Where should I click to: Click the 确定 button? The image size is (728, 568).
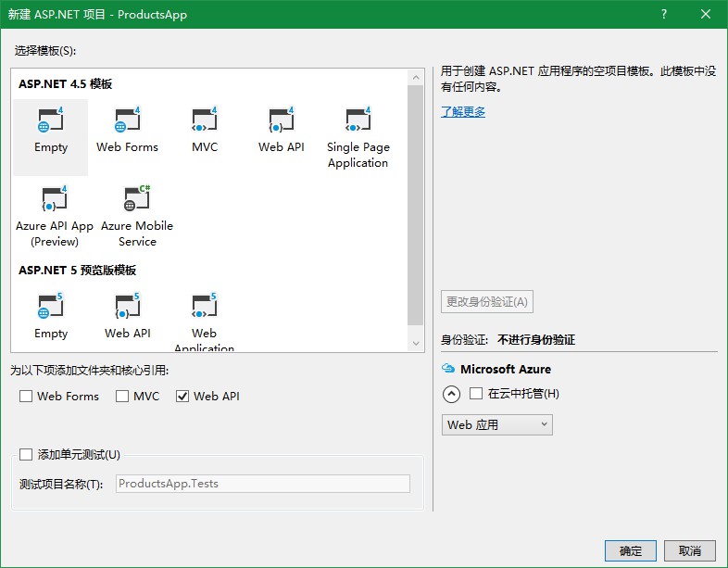coord(630,550)
